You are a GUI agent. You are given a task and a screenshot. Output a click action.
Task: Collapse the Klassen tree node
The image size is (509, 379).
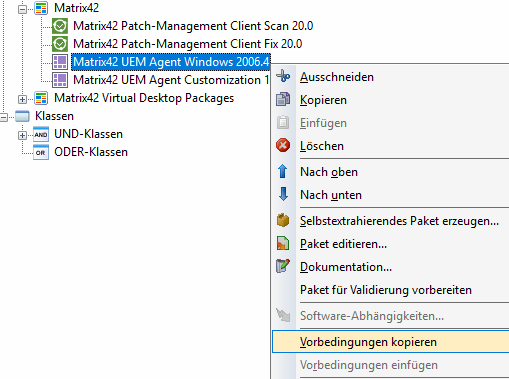pyautogui.click(x=3, y=117)
